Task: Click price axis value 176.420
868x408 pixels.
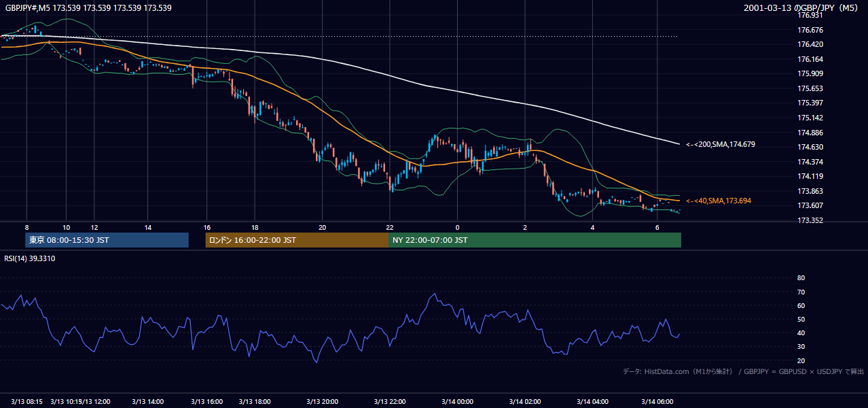Action: pos(810,44)
